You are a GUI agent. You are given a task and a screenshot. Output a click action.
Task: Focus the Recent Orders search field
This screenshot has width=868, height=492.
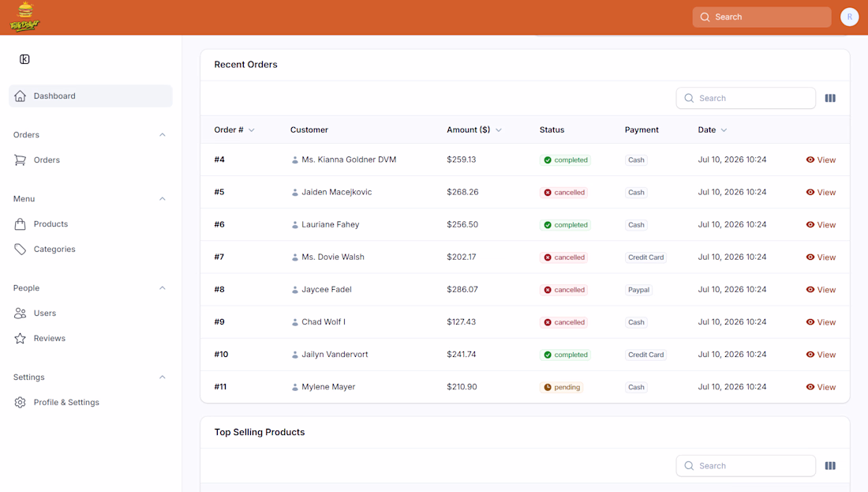click(746, 98)
